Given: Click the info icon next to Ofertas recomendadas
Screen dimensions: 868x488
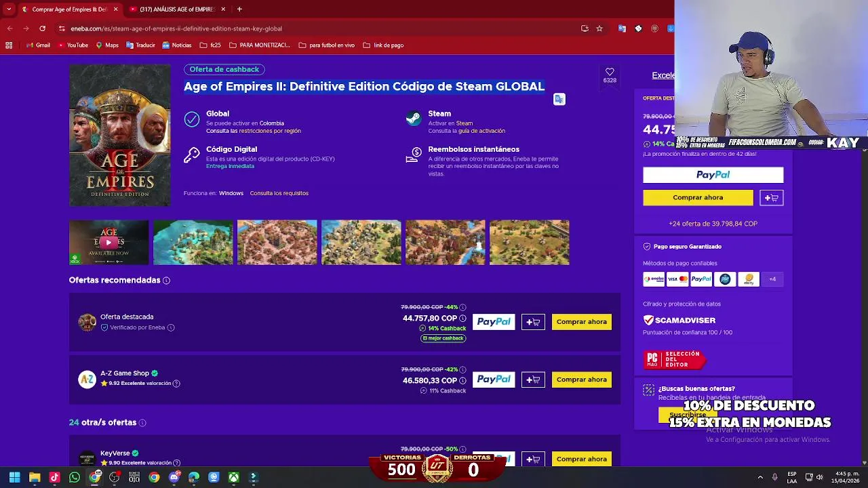Looking at the screenshot, I should [166, 281].
